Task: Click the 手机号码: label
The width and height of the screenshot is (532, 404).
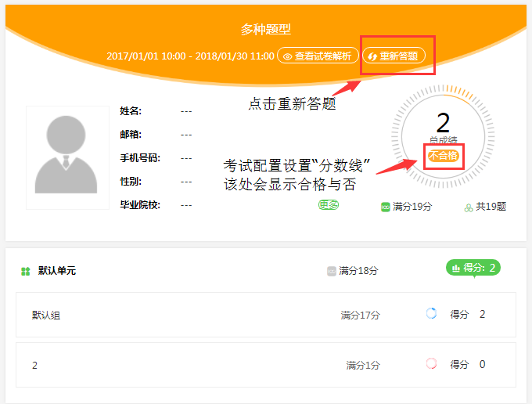Action: click(x=140, y=158)
